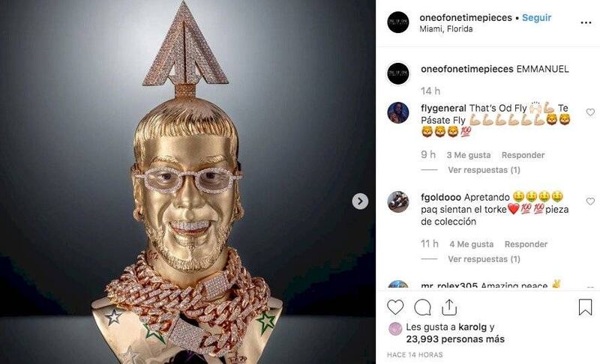Share the post via share icon
This screenshot has height=364, width=600.
(x=448, y=308)
